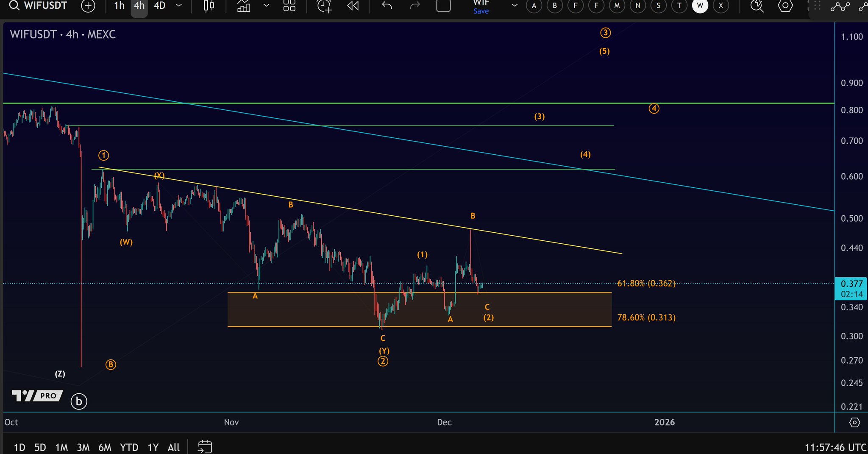Click the add symbol plus icon
868x454 pixels.
(x=88, y=6)
